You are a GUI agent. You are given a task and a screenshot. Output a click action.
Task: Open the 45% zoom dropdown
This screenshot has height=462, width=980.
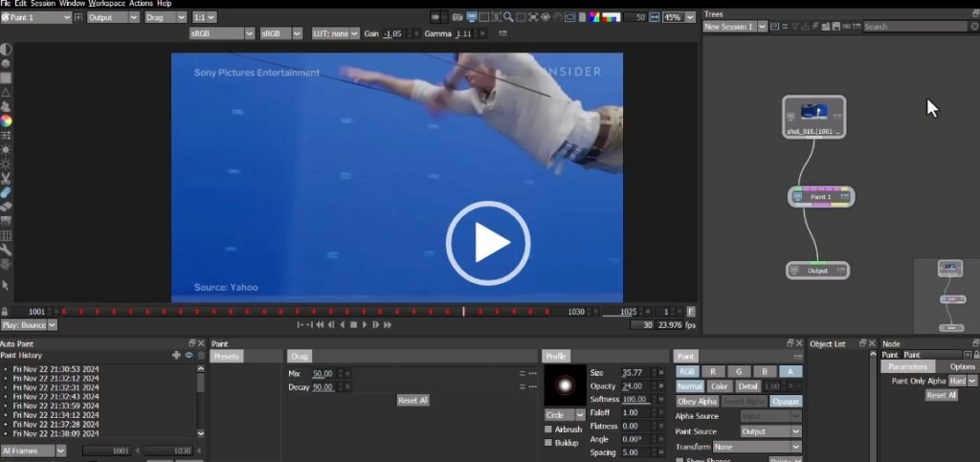679,17
